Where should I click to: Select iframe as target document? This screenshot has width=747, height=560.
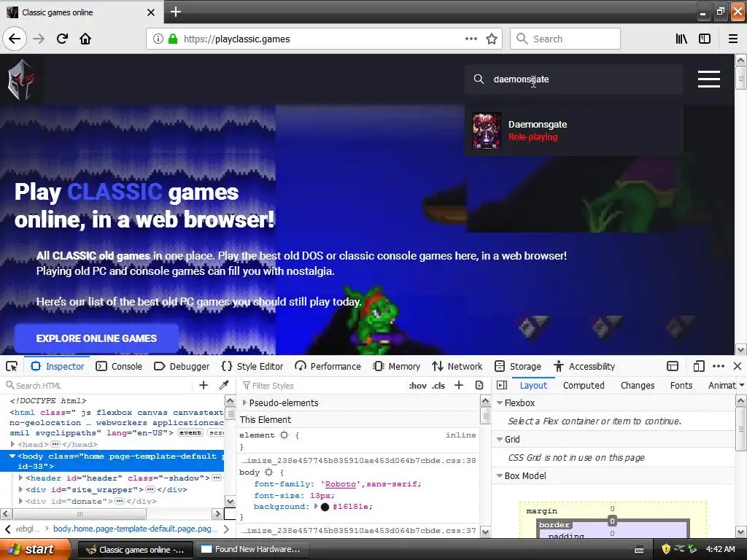click(x=672, y=366)
